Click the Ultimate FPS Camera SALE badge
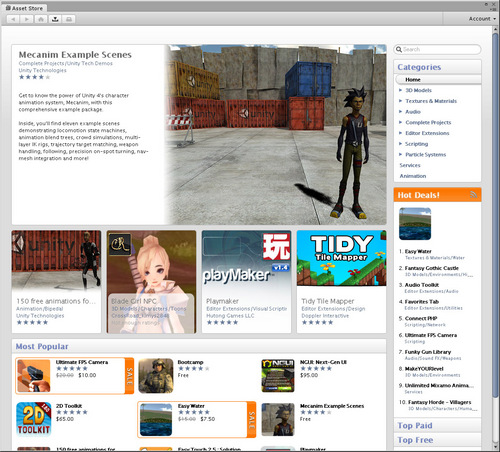 (129, 376)
